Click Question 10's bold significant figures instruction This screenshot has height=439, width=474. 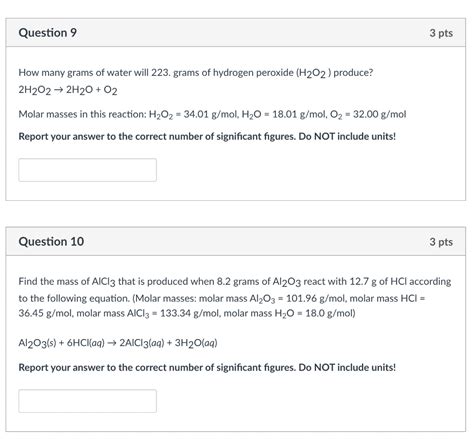tap(207, 367)
